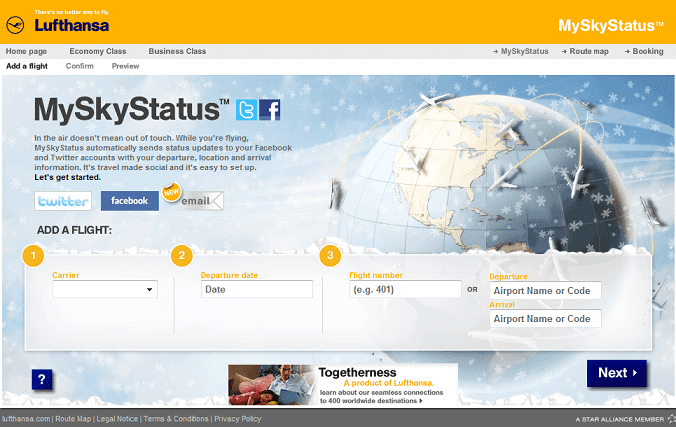This screenshot has width=676, height=427.
Task: Click the 'ADD A FLIGHT:' heading
Action: tap(74, 230)
